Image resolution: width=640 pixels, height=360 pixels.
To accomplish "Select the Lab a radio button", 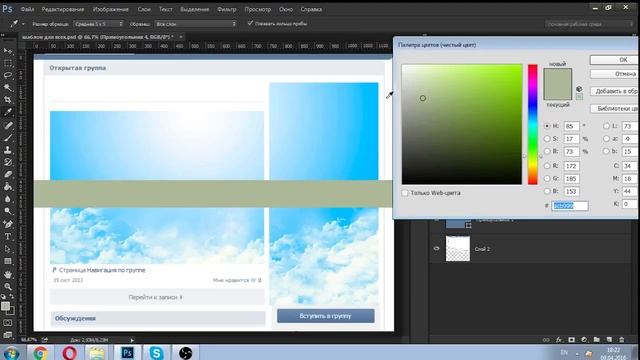I will point(607,139).
